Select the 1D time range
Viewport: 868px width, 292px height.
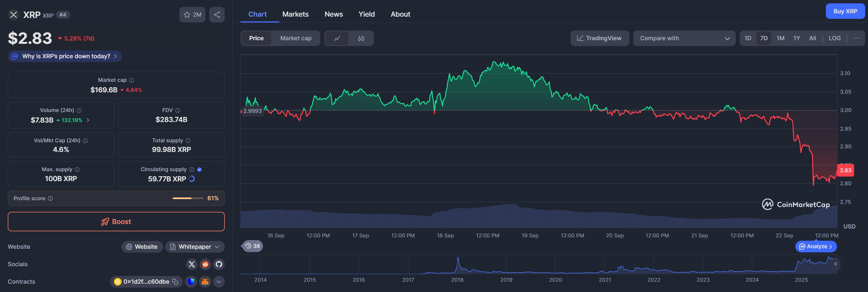(748, 39)
